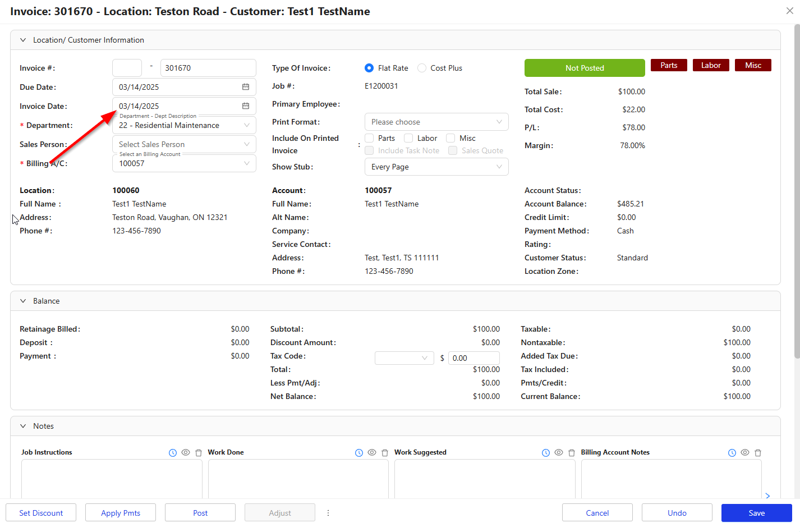Image resolution: width=800 pixels, height=532 pixels.
Task: Enable the Labor checkbox for printed invoice
Action: 408,138
